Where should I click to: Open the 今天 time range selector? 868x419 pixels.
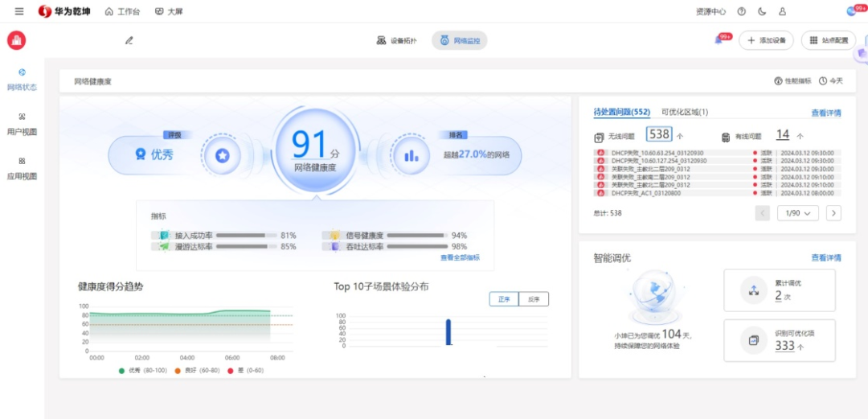pyautogui.click(x=831, y=81)
